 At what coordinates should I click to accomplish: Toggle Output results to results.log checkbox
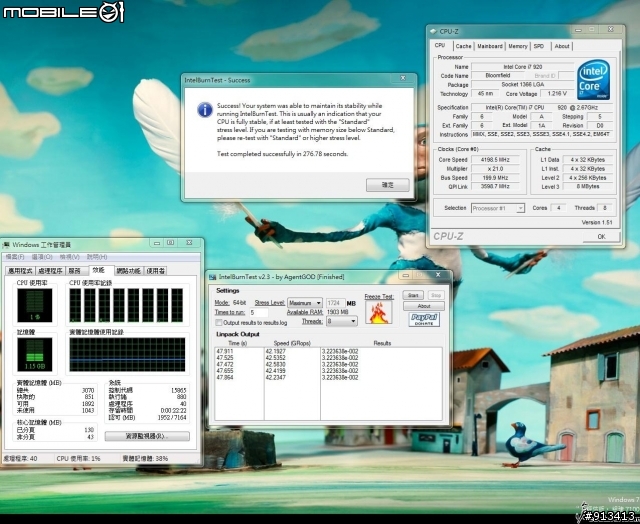[x=219, y=322]
